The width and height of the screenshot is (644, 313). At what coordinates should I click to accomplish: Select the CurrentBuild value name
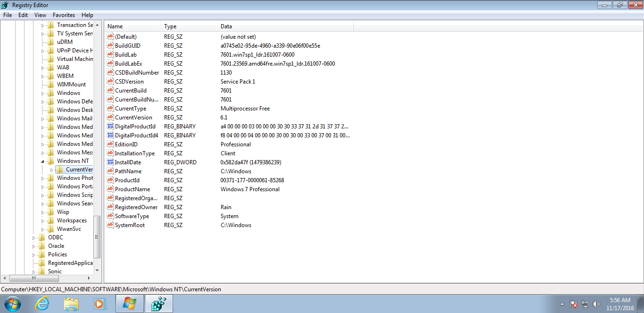[x=131, y=91]
